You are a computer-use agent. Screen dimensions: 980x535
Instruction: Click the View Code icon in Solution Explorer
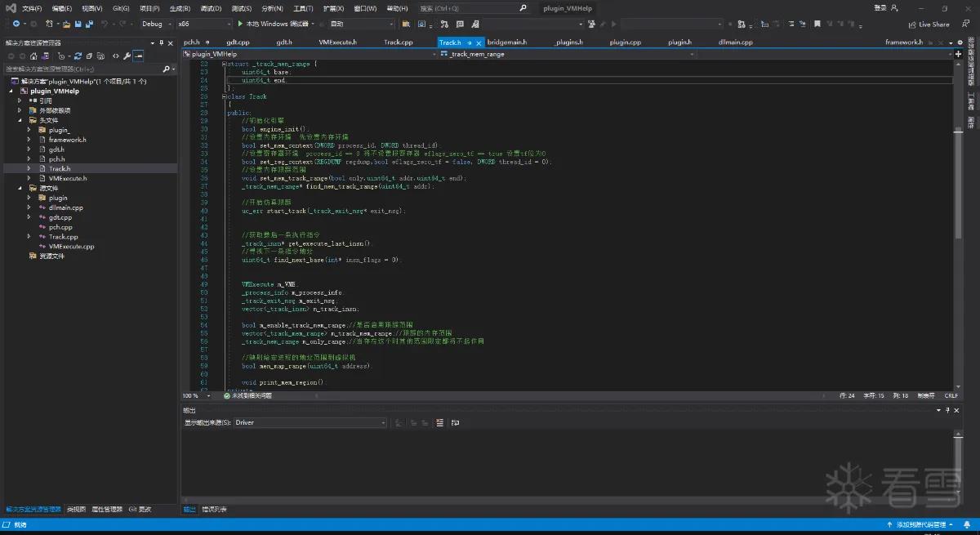click(115, 56)
